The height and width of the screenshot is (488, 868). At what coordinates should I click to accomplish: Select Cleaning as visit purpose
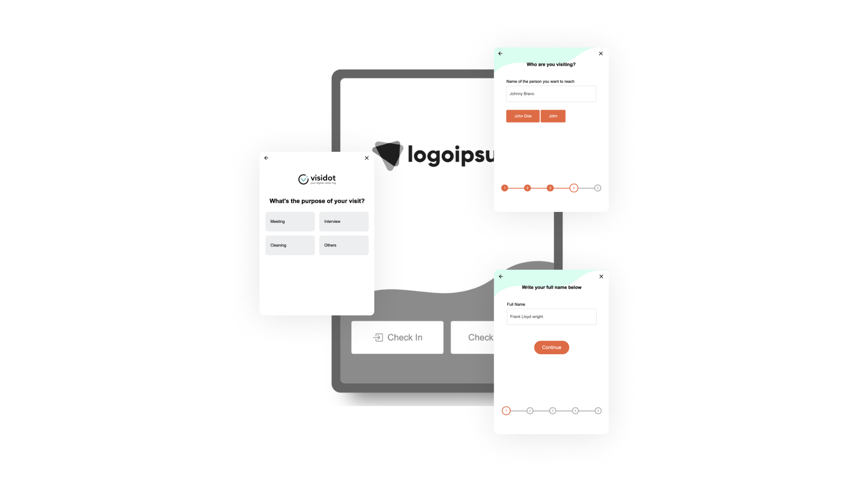[290, 245]
